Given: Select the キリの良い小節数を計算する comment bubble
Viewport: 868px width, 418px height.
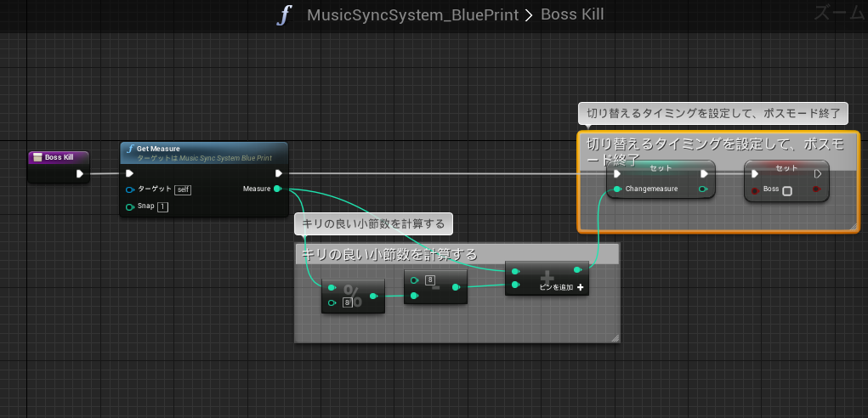Looking at the screenshot, I should [374, 224].
